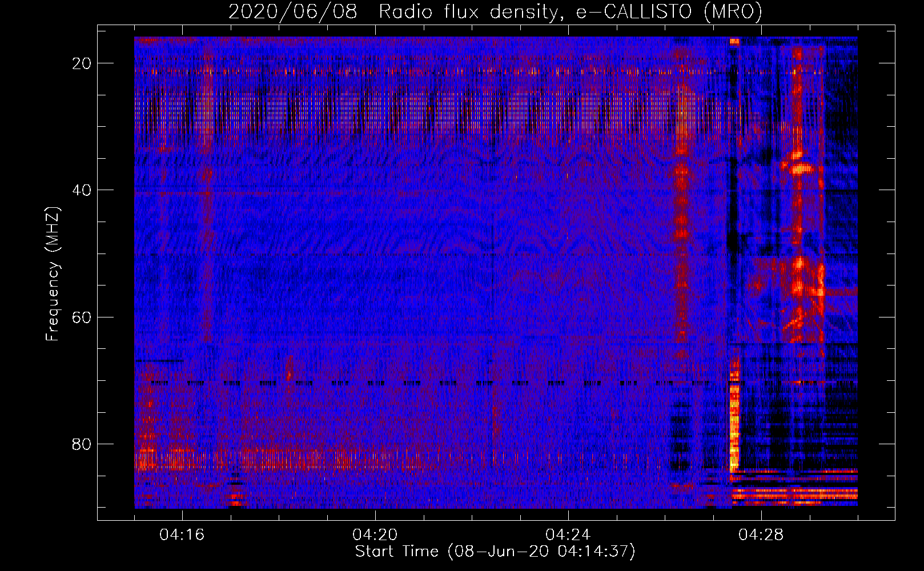Click the '04:20' time axis label
The width and height of the screenshot is (924, 571).
(x=375, y=535)
